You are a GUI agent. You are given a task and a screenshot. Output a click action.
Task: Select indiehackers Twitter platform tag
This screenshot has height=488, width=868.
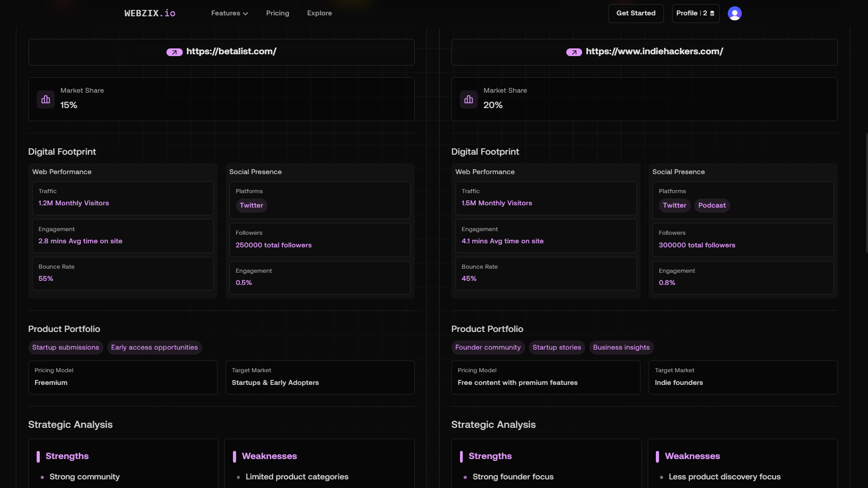pos(674,205)
